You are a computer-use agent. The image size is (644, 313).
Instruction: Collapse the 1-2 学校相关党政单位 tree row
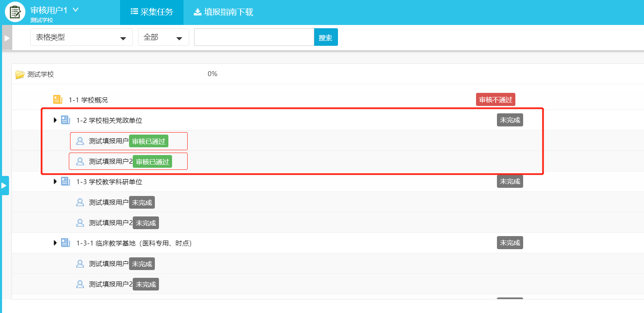55,120
